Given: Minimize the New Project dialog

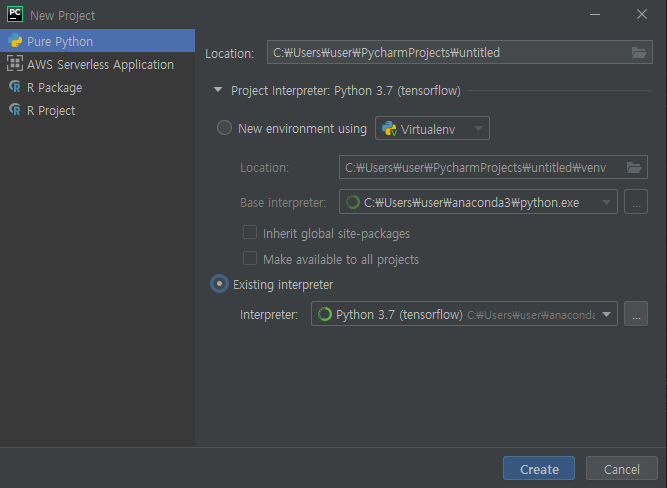Looking at the screenshot, I should (595, 14).
